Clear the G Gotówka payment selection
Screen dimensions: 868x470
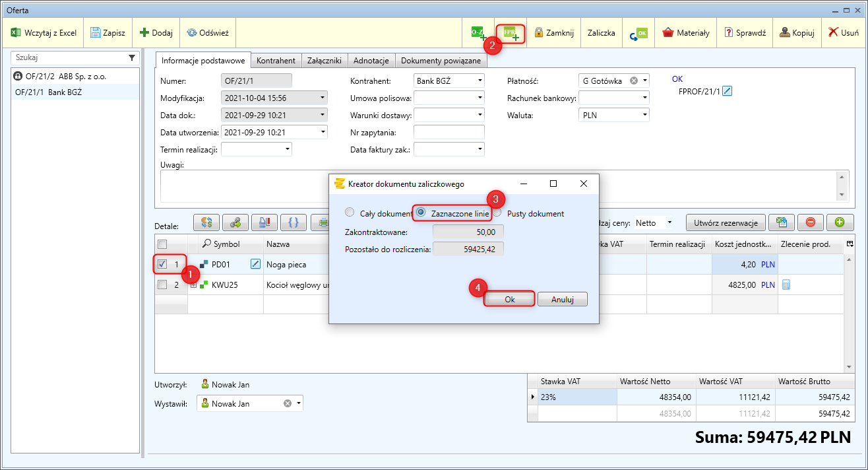[634, 81]
